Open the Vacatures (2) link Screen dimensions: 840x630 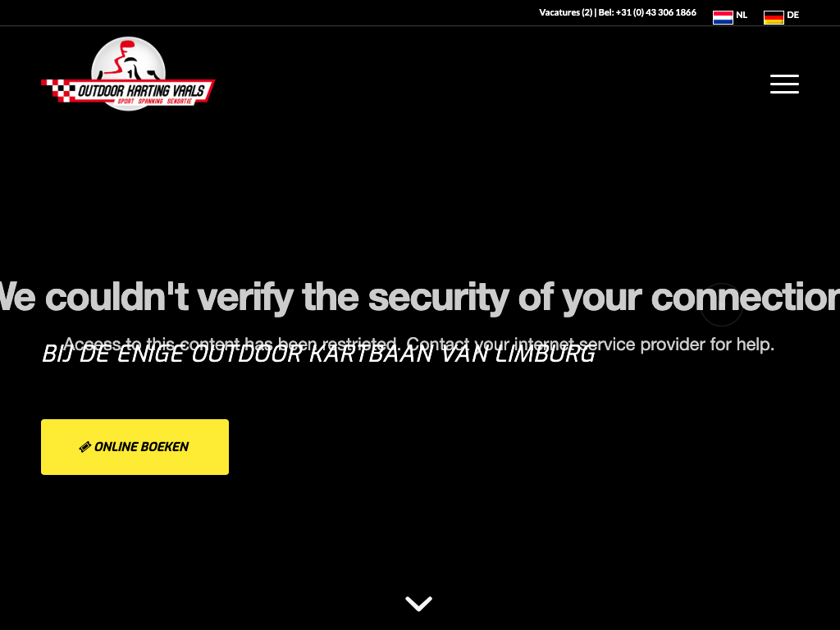pyautogui.click(x=566, y=12)
